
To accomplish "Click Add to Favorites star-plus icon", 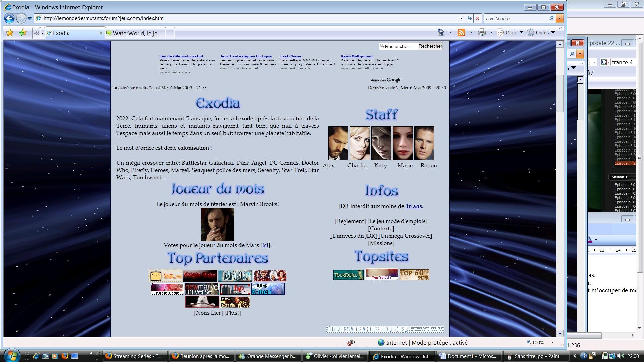I will 23,33.
